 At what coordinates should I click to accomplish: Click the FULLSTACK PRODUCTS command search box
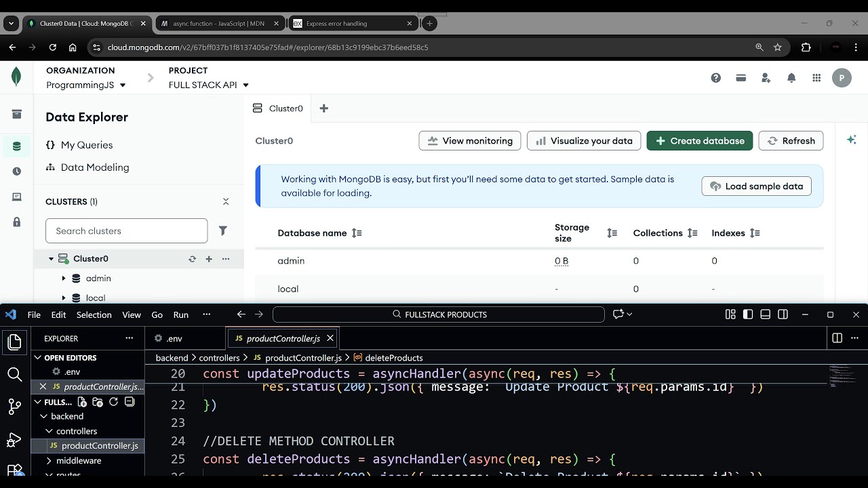coord(439,314)
